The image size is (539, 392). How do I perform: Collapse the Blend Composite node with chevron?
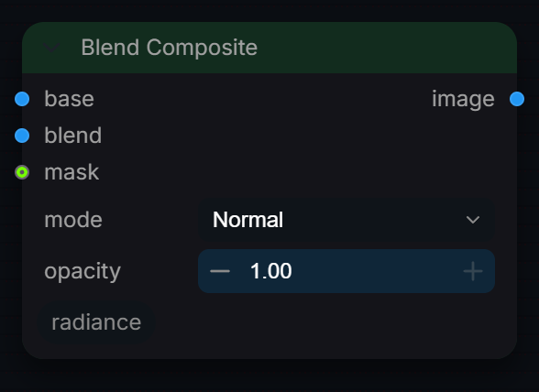(51, 48)
